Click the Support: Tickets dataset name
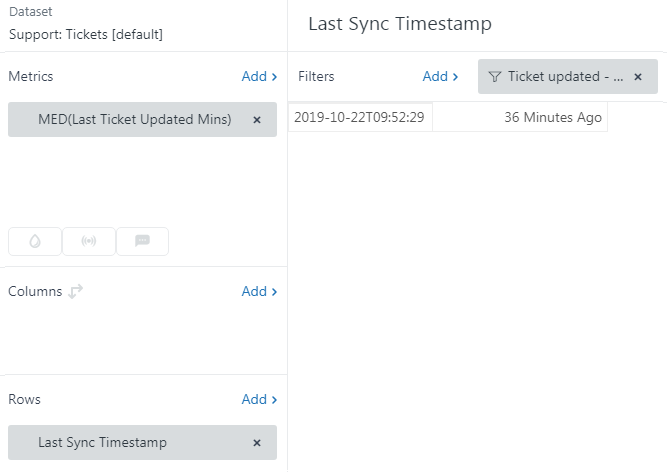 click(85, 34)
